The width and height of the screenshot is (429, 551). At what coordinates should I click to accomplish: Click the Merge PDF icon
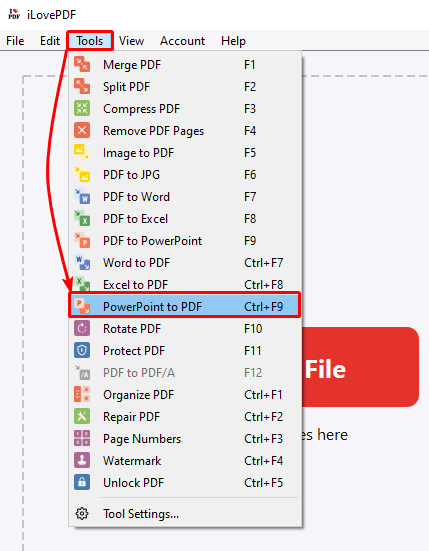tap(82, 65)
